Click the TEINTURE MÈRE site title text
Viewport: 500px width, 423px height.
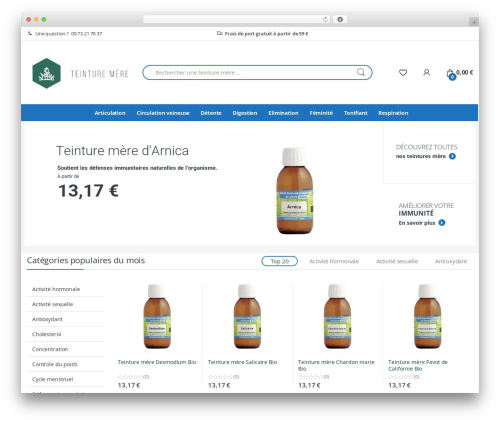pyautogui.click(x=100, y=74)
